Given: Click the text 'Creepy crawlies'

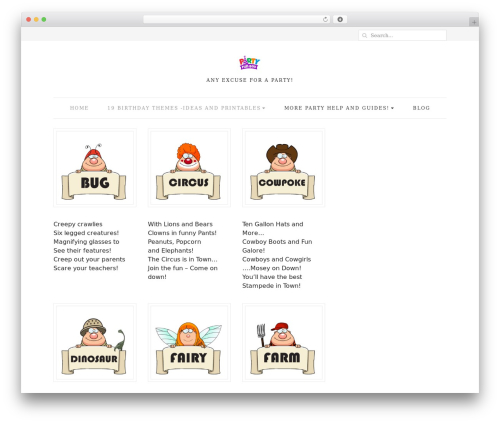Looking at the screenshot, I should [78, 224].
